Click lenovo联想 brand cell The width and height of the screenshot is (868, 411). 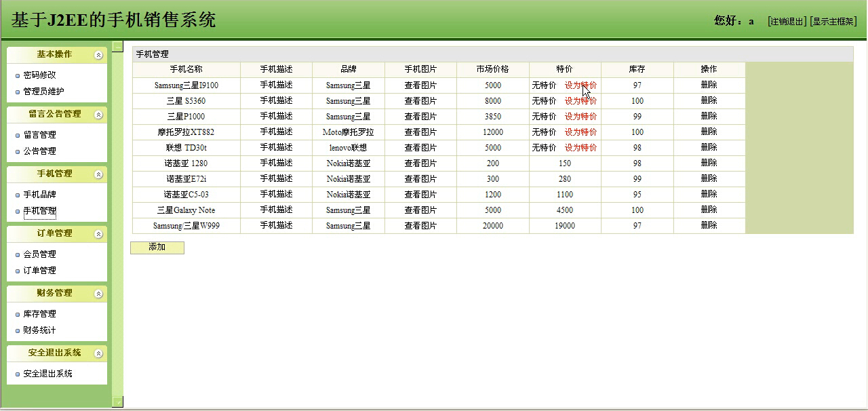pos(349,148)
